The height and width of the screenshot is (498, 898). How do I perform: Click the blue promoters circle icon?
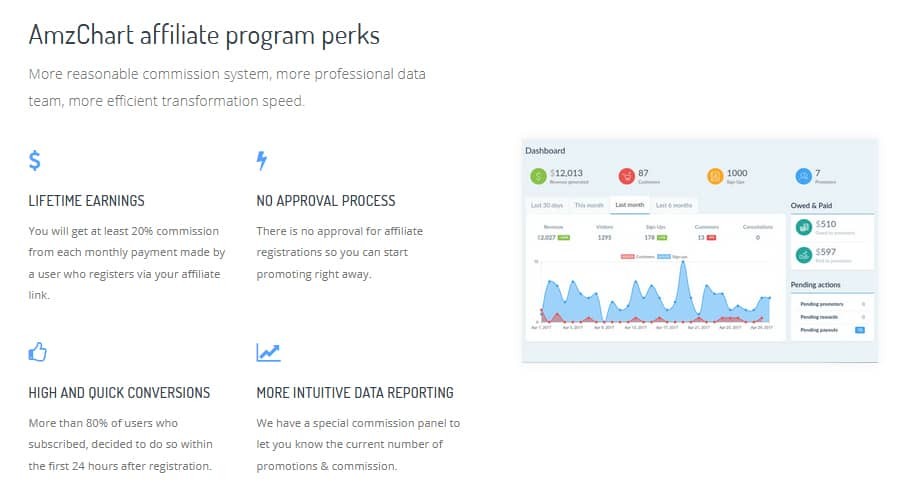coord(804,176)
